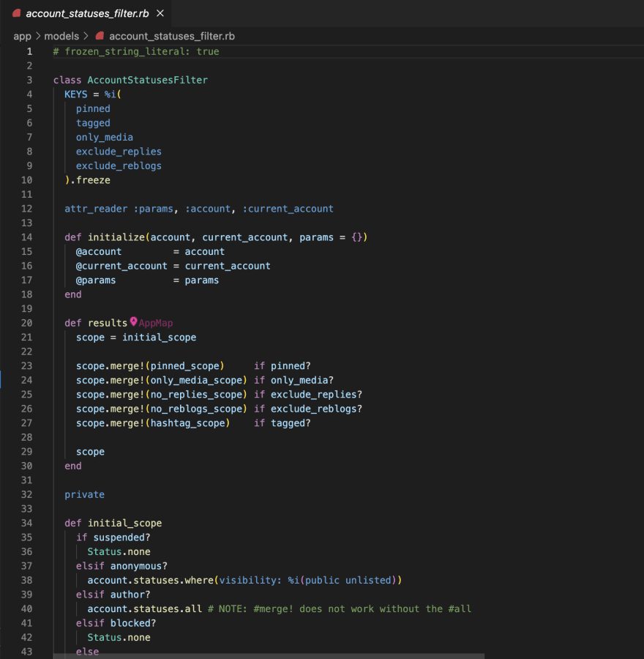Open the 'app' breadcrumb segment
The width and height of the screenshot is (644, 659).
(x=22, y=36)
